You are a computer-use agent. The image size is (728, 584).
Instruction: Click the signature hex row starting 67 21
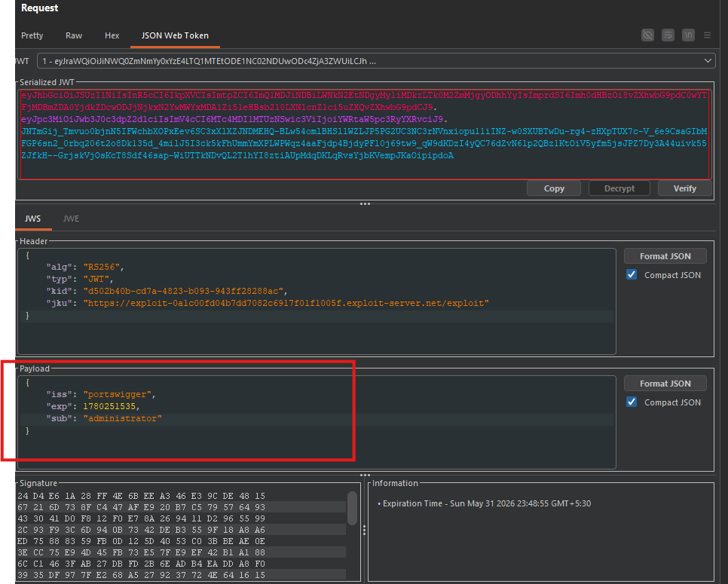tap(141, 507)
